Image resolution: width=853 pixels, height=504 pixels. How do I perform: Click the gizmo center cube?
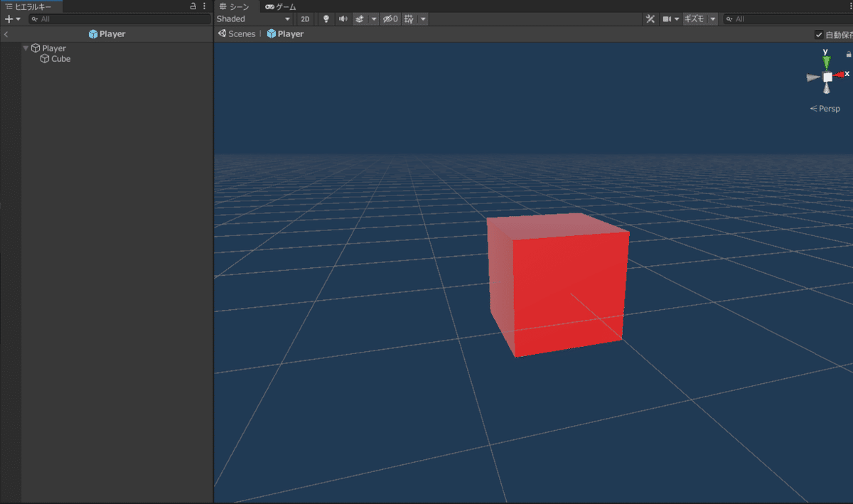[x=827, y=77]
